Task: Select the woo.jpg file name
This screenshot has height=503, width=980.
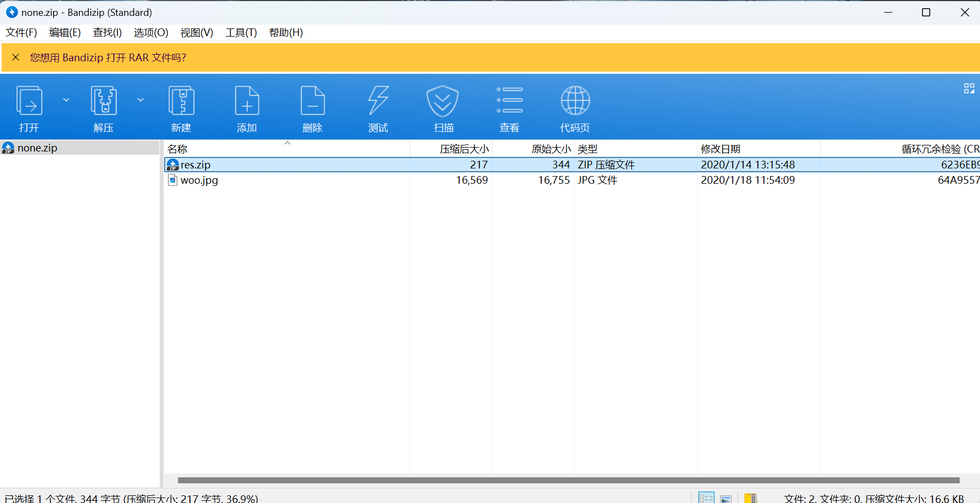Action: pyautogui.click(x=199, y=180)
